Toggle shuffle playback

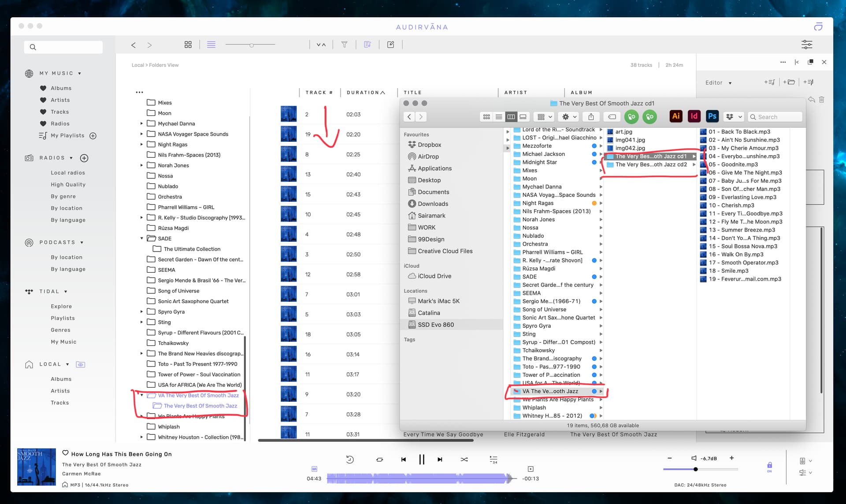tap(464, 460)
